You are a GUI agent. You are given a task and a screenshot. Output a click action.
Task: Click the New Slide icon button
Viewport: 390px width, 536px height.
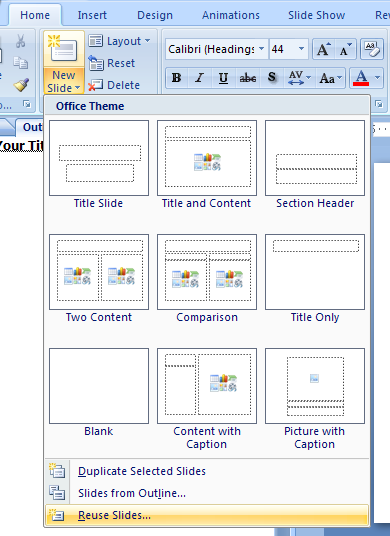tap(64, 50)
